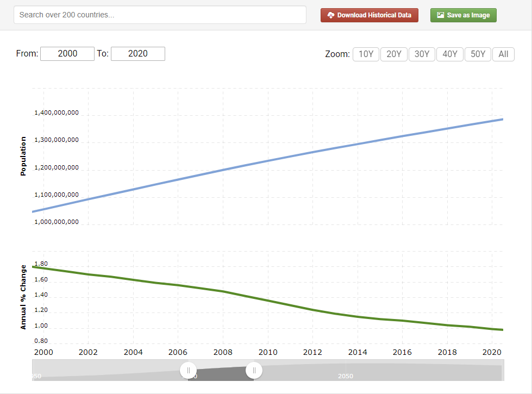Click the cloud icon on the download button
The height and width of the screenshot is (394, 532).
click(330, 15)
